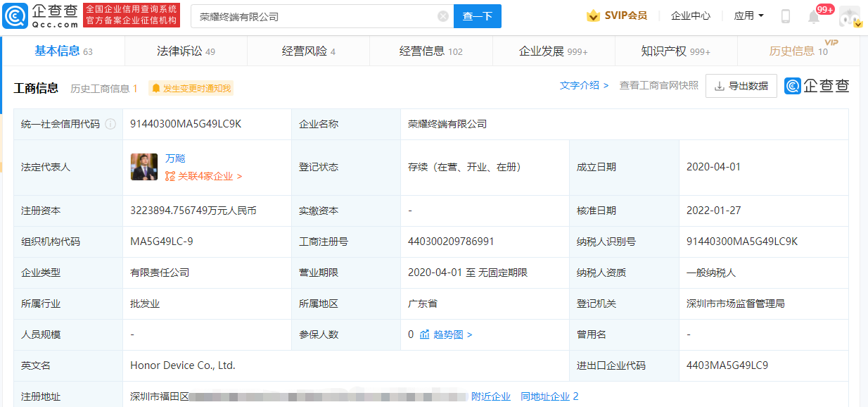Open the mobile phone app icon

[786, 16]
